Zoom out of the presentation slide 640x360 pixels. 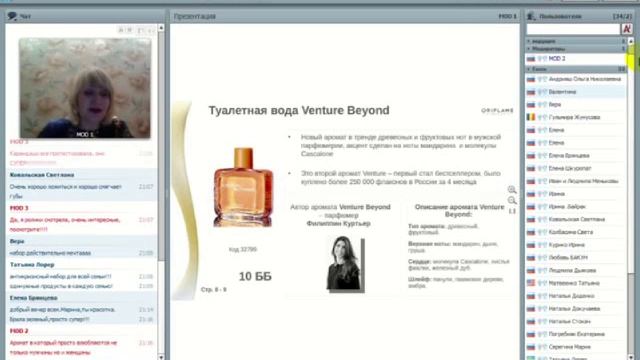coord(512,200)
